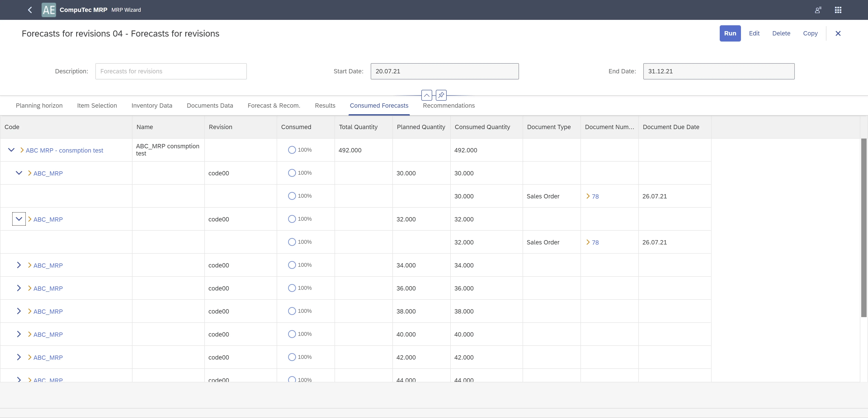Viewport: 868px width, 418px height.
Task: Close the wizard with X icon
Action: (x=838, y=33)
